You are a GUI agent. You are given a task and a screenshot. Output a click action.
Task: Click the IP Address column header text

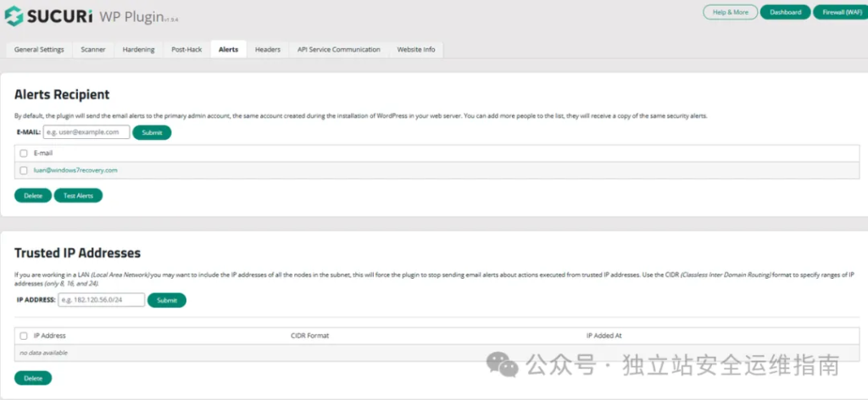tap(50, 336)
